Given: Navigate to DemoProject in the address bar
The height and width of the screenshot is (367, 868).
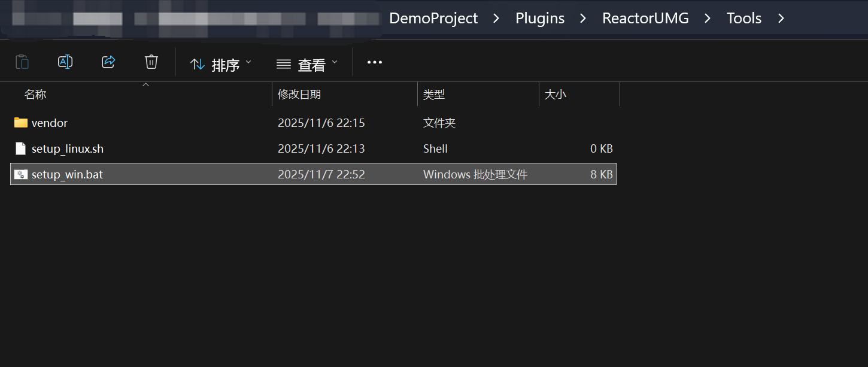Looking at the screenshot, I should (x=433, y=19).
